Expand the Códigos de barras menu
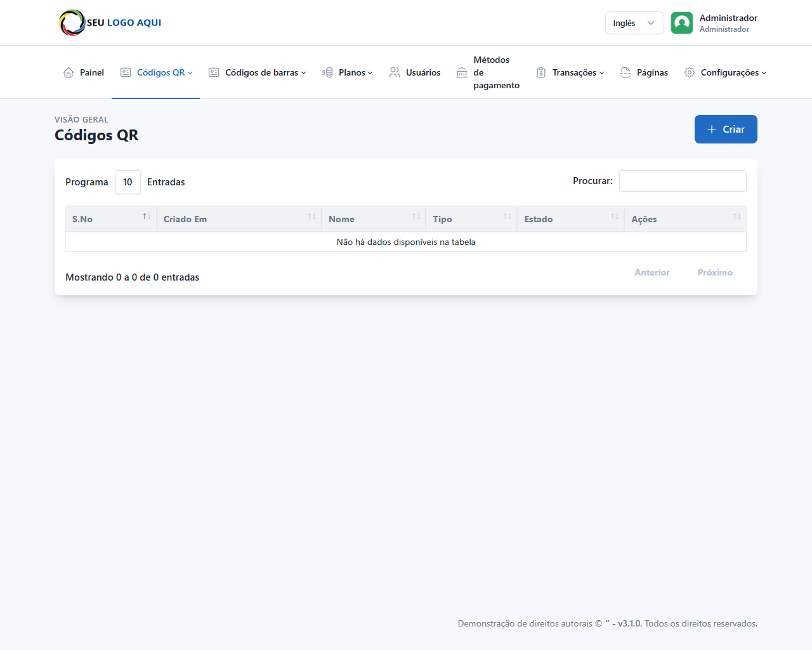Image resolution: width=812 pixels, height=650 pixels. click(258, 72)
